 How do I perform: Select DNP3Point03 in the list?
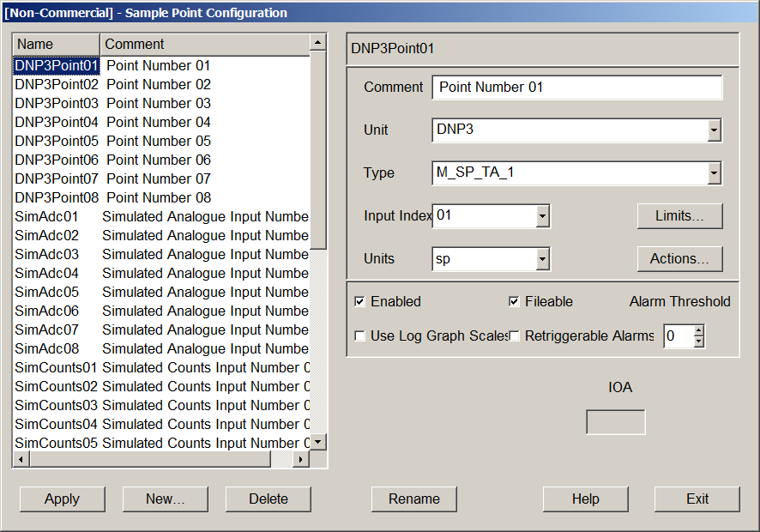point(57,103)
